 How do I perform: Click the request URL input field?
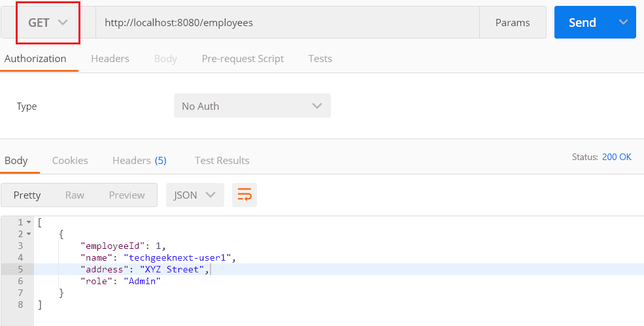(x=288, y=23)
